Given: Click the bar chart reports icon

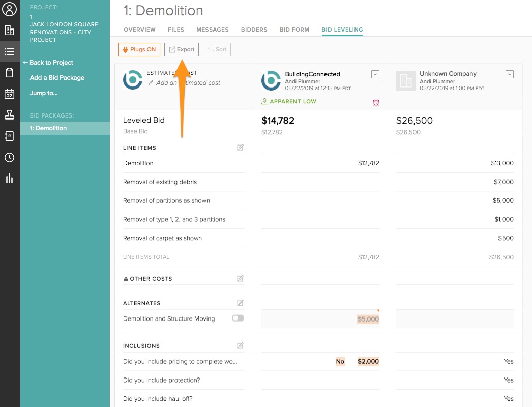Looking at the screenshot, I should pos(10,178).
